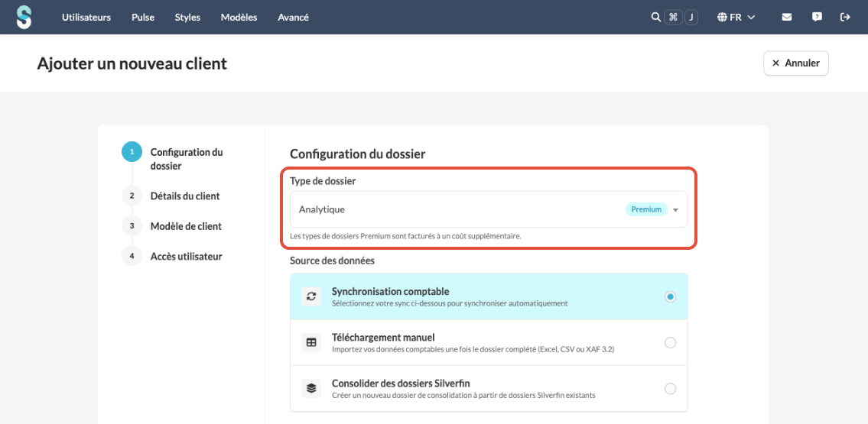
Task: Select the Téléchargement manuel radio button
Action: pos(671,343)
